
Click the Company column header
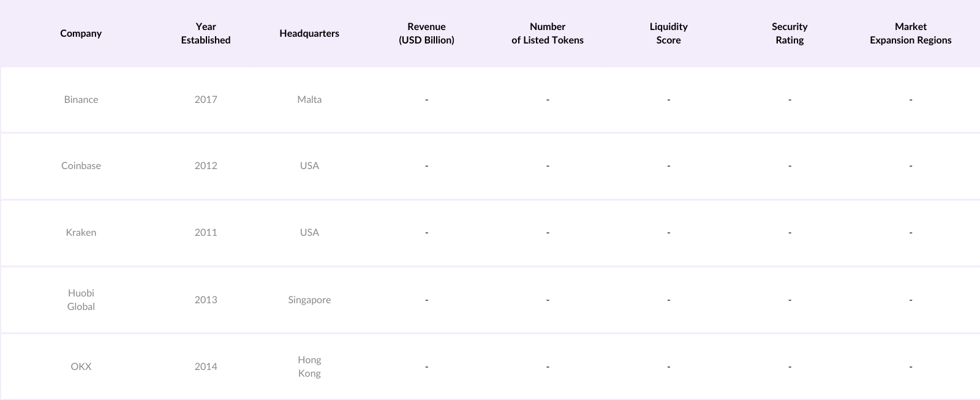click(81, 34)
